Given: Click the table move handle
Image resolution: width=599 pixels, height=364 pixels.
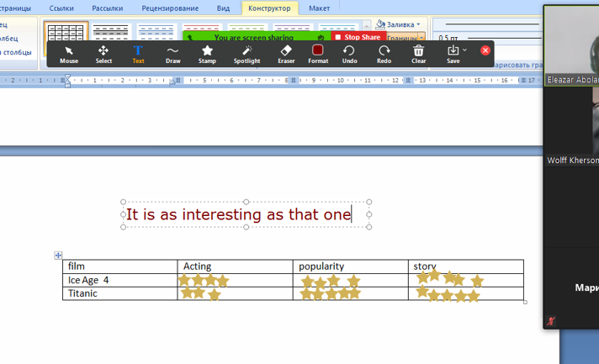Looking at the screenshot, I should click(58, 256).
